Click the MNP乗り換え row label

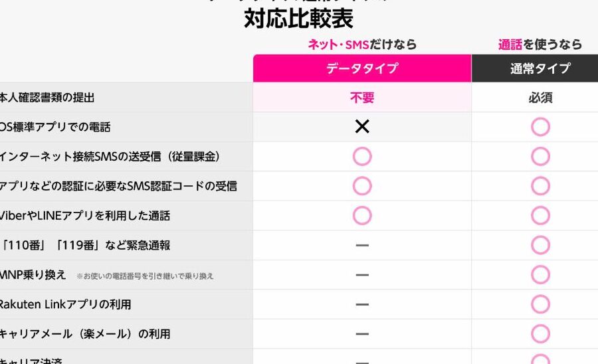33,274
